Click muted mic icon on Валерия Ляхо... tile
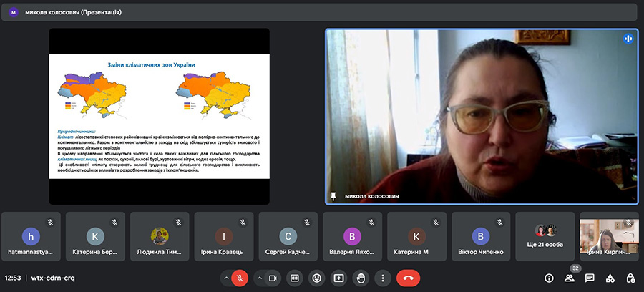 [x=371, y=222]
